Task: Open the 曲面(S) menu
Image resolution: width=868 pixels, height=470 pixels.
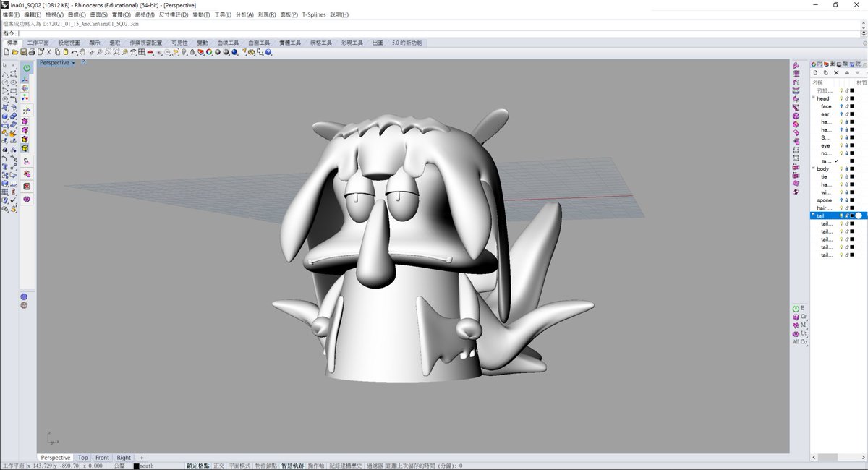Action: (x=99, y=14)
